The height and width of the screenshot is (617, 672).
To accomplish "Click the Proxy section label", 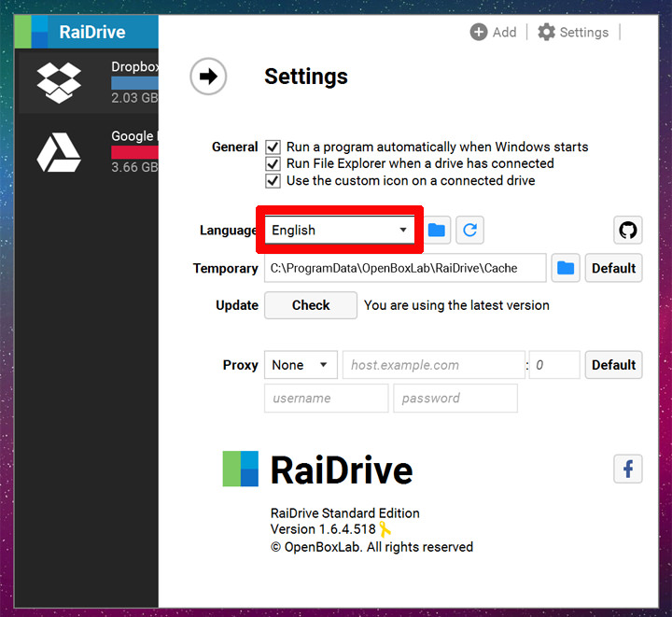I will [x=241, y=365].
